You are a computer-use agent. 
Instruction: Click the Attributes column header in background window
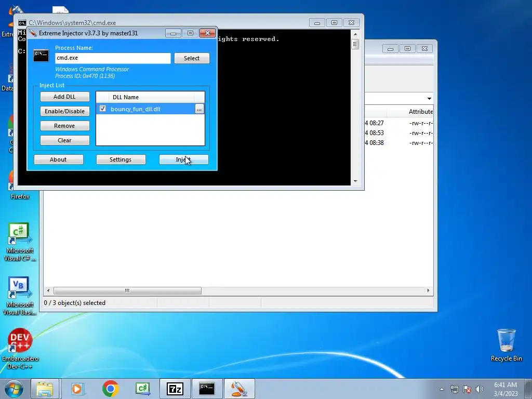pyautogui.click(x=421, y=112)
